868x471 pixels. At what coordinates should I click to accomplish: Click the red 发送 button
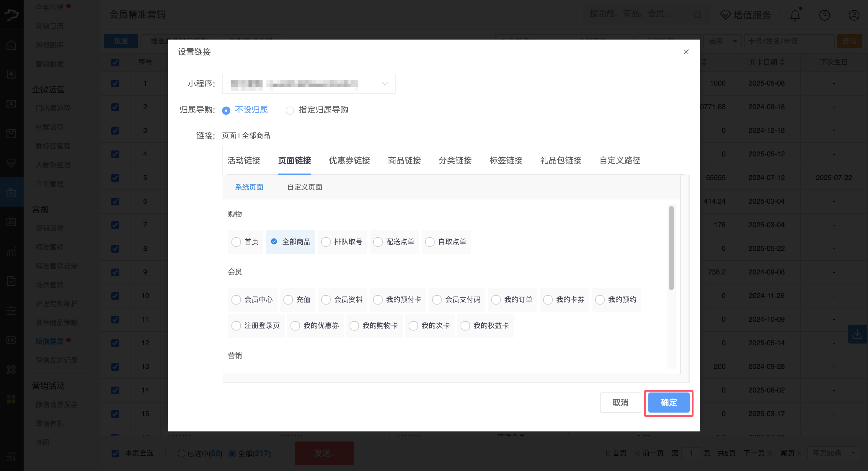pyautogui.click(x=324, y=454)
